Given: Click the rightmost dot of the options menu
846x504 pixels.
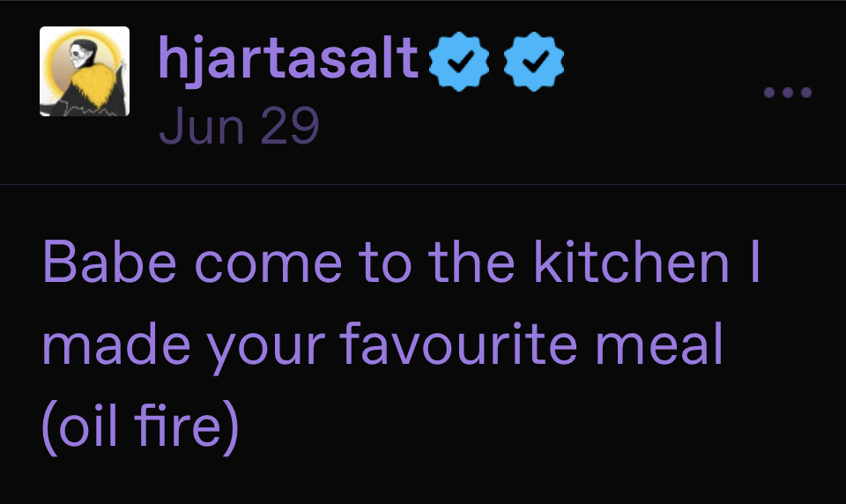Looking at the screenshot, I should [805, 92].
